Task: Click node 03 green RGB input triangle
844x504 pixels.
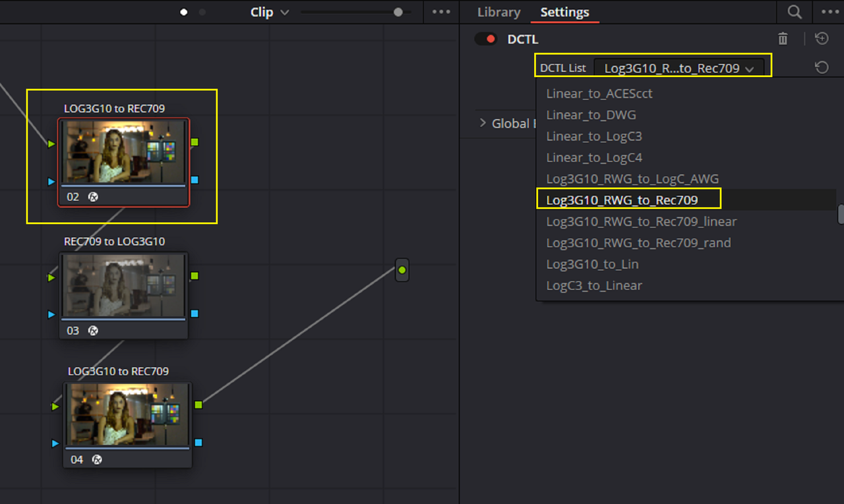Action: pos(51,277)
